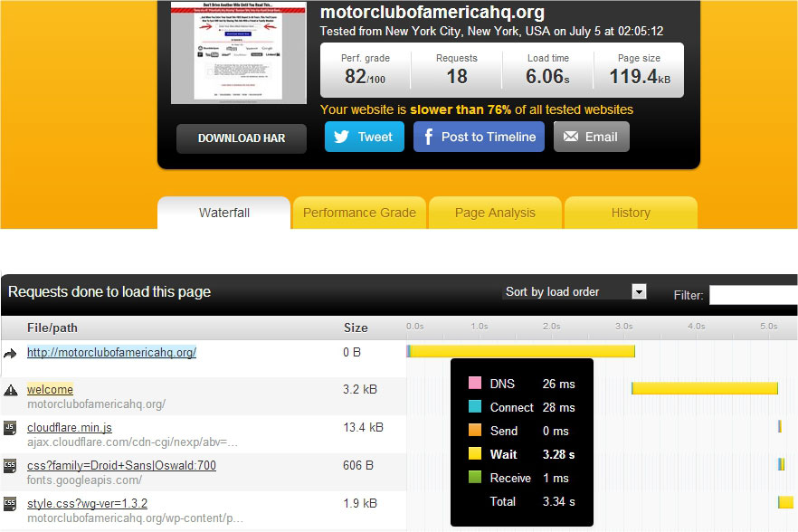Click the pink DNS color swatch
This screenshot has height=532, width=798.
point(475,383)
